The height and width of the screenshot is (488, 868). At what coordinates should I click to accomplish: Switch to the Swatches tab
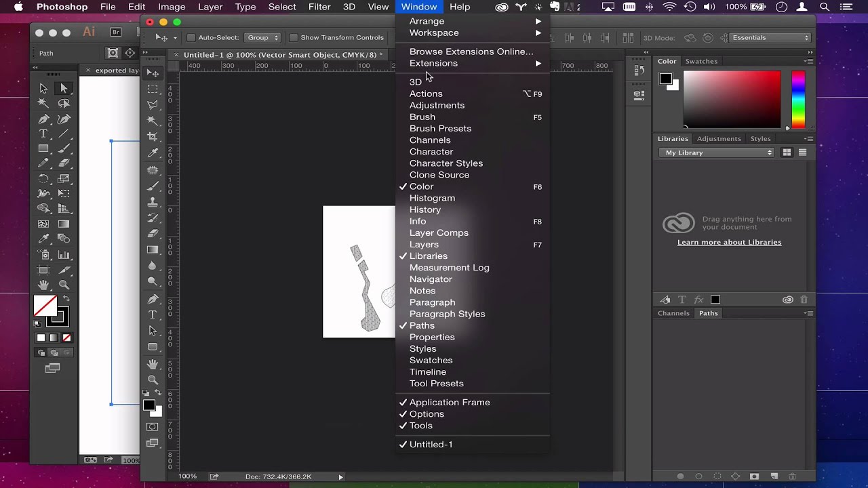click(701, 62)
